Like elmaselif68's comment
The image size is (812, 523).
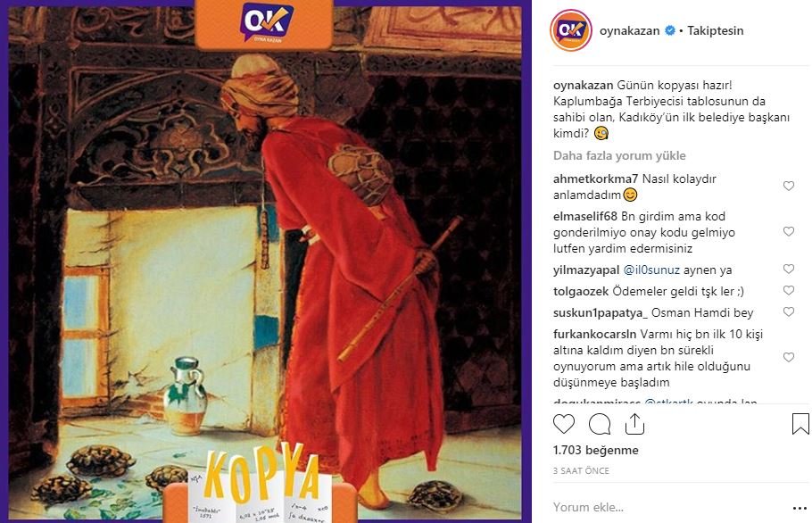click(x=789, y=231)
